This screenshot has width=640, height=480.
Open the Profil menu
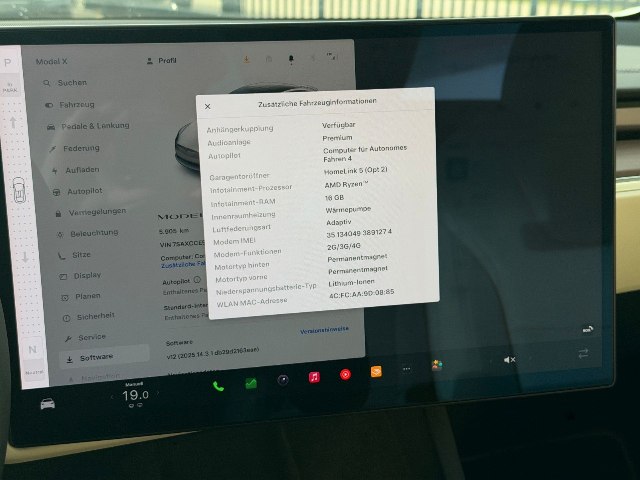click(x=162, y=61)
